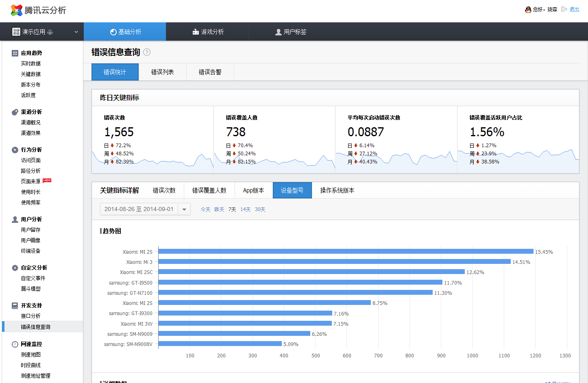The image size is (588, 383).
Task: Click the help question-mark icon beside 错误信息查询
Action: [x=147, y=52]
